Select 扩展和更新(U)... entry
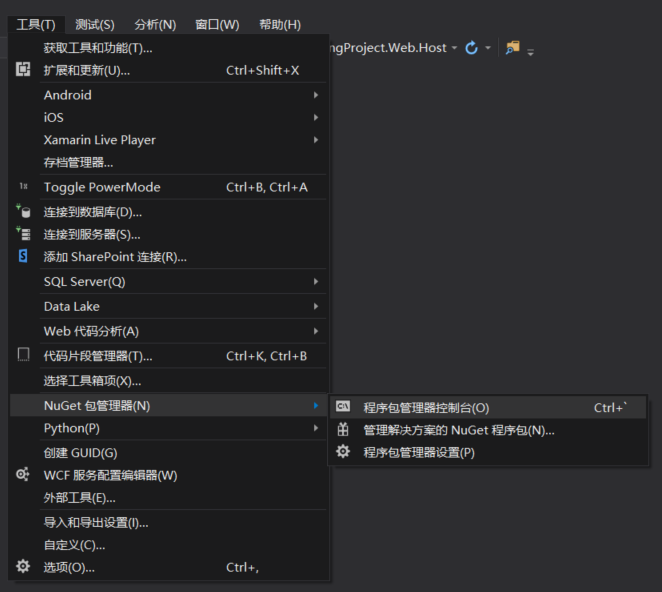Image resolution: width=662 pixels, height=592 pixels. tap(168, 70)
